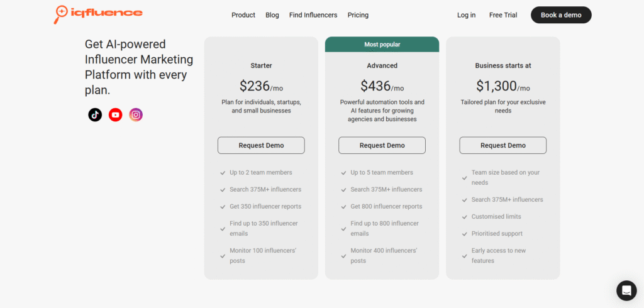Click 'Monitor 400 influencers' posts'
This screenshot has height=308, width=644.
384,255
